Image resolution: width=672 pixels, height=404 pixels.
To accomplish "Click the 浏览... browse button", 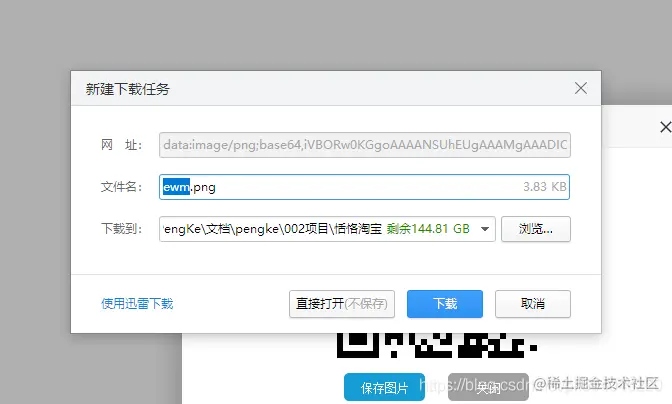I will pos(536,229).
